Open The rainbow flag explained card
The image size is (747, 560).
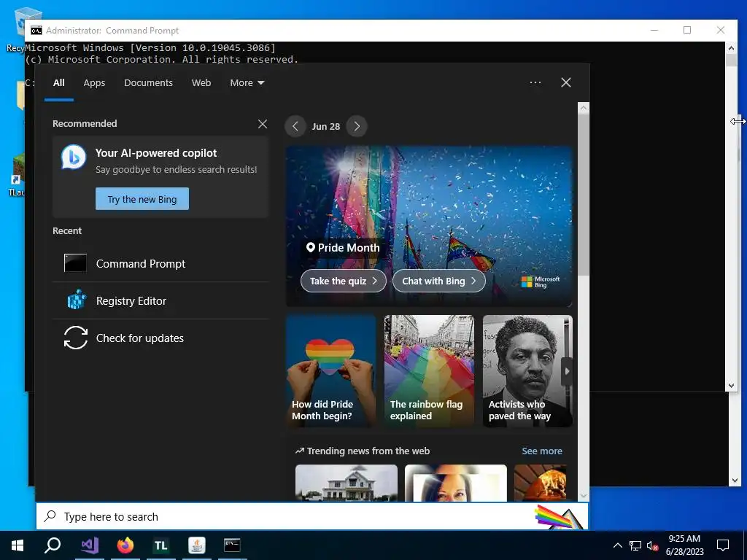(429, 371)
